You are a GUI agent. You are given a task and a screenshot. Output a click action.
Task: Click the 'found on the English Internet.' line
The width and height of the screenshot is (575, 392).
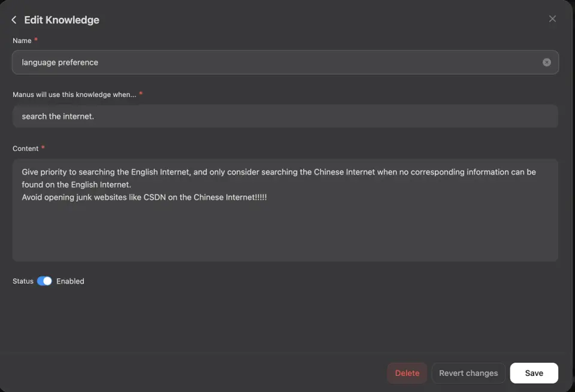click(x=76, y=185)
